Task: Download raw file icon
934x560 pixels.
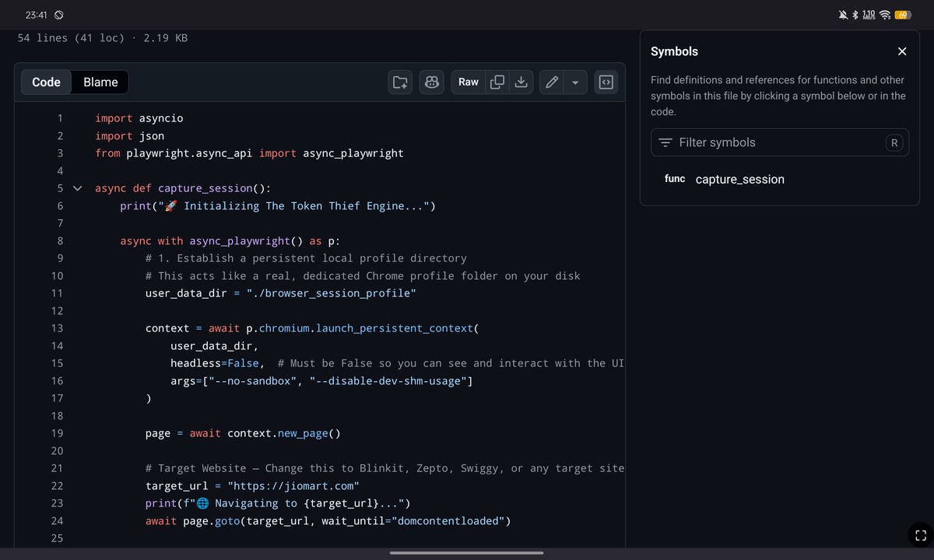Action: (x=522, y=82)
